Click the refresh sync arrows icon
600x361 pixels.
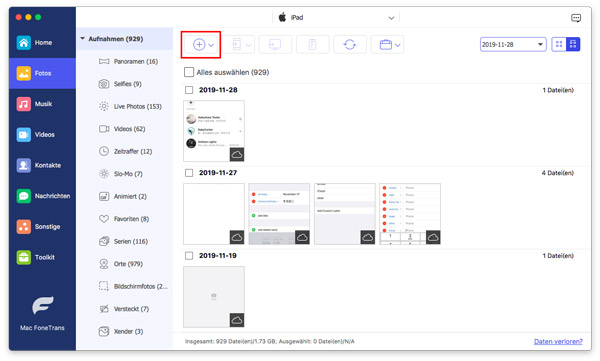pos(350,44)
